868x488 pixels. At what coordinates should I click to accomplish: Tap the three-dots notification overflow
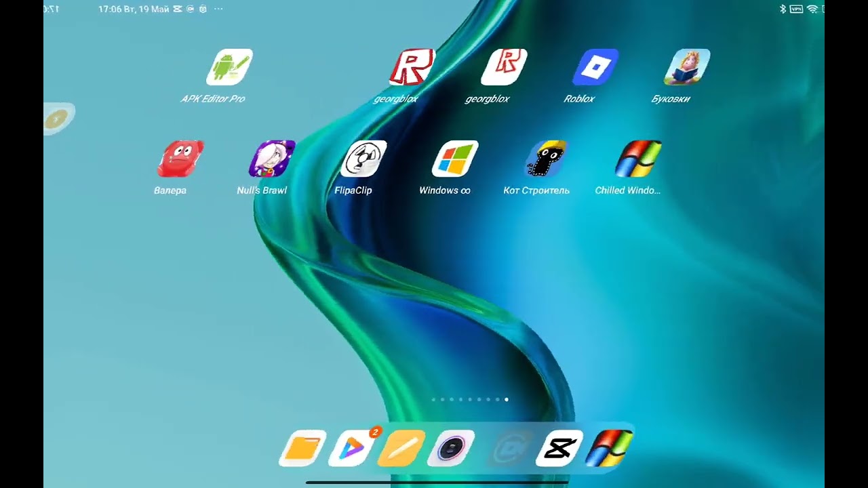coord(218,9)
